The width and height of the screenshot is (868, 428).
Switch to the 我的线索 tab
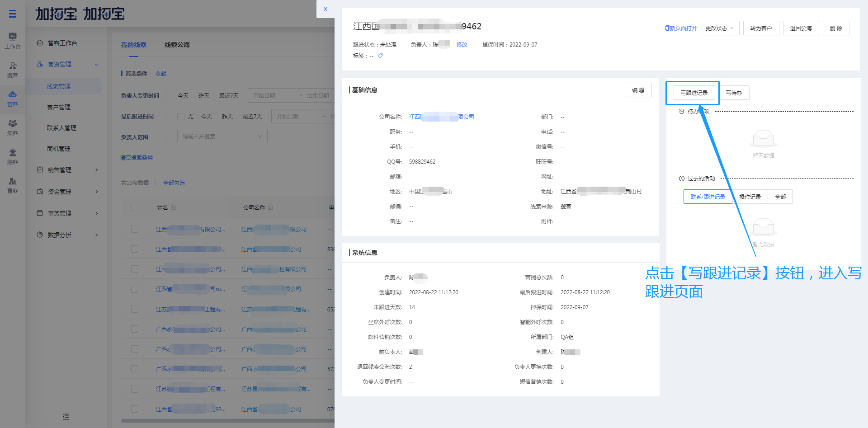[134, 45]
